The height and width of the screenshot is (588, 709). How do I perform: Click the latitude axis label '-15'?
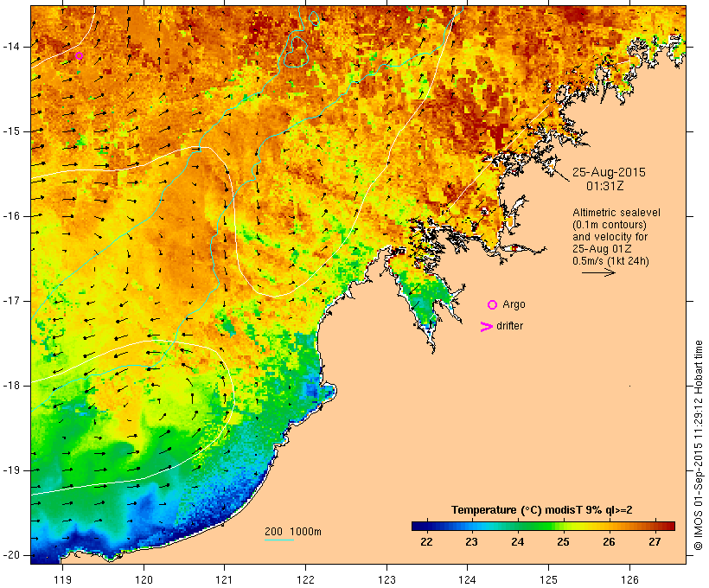11,131
